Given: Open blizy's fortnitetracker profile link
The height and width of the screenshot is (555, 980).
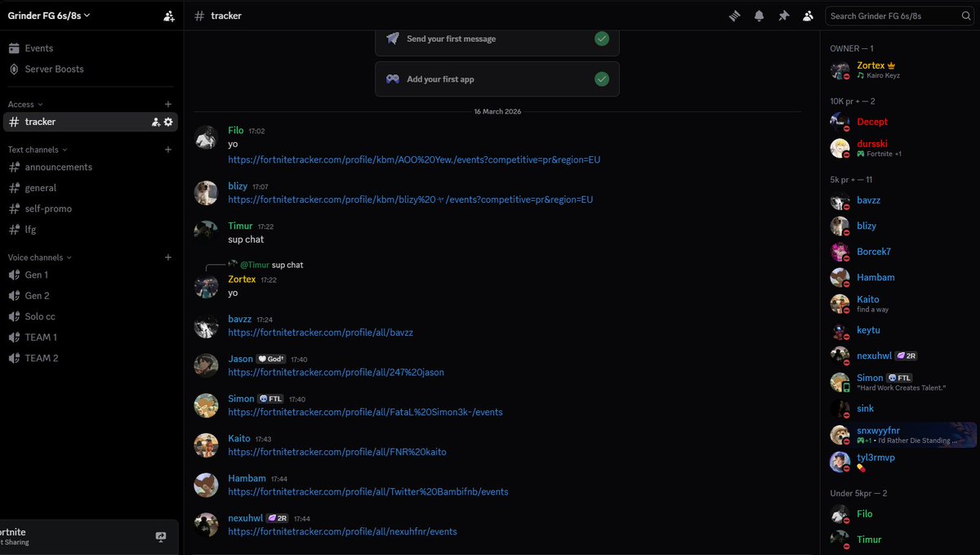Looking at the screenshot, I should coord(410,199).
